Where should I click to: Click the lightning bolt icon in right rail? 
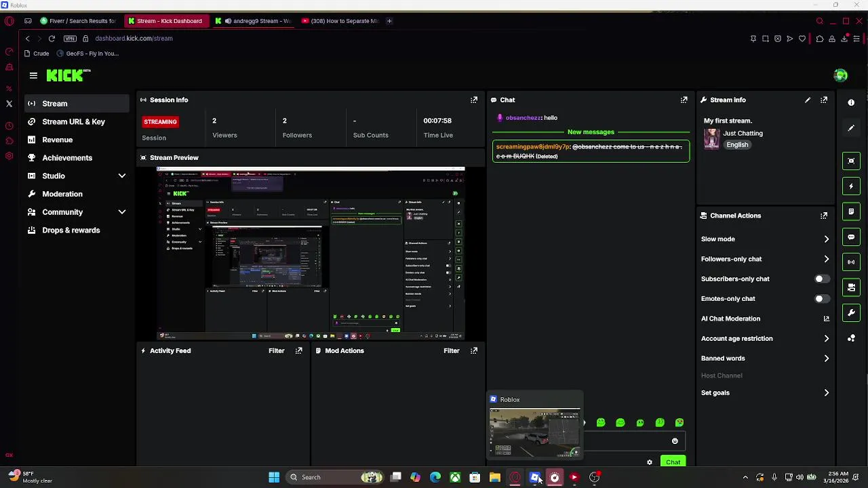[x=851, y=186]
